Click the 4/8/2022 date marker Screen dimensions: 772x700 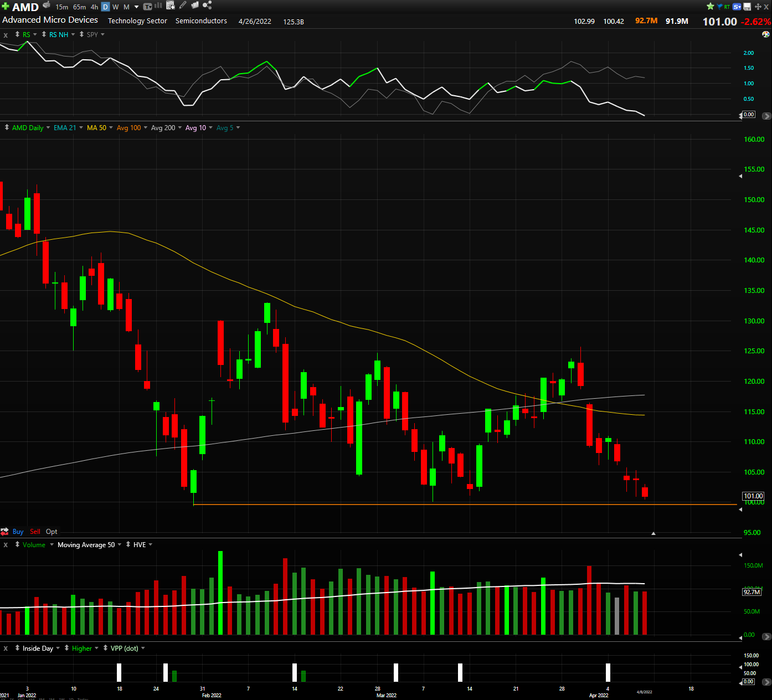coord(644,692)
